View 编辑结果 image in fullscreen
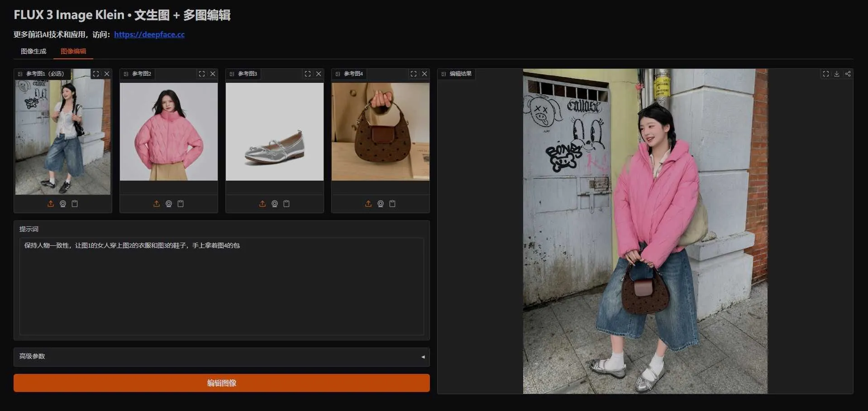Screen dimensions: 868x411 pyautogui.click(x=826, y=74)
